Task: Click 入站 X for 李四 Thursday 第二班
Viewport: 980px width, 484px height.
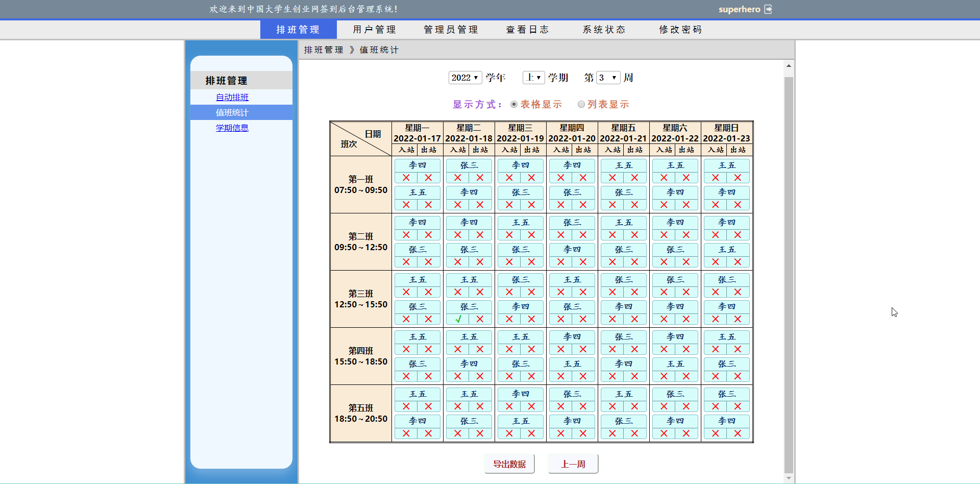Action: (561, 262)
